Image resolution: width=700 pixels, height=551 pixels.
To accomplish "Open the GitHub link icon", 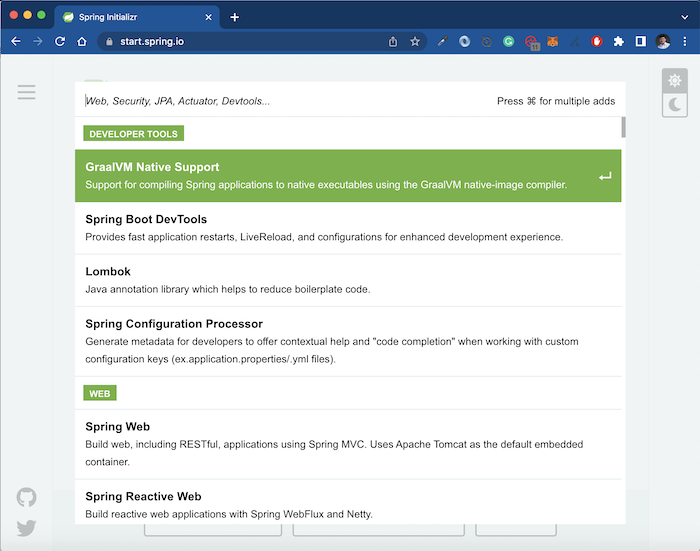I will [x=26, y=497].
